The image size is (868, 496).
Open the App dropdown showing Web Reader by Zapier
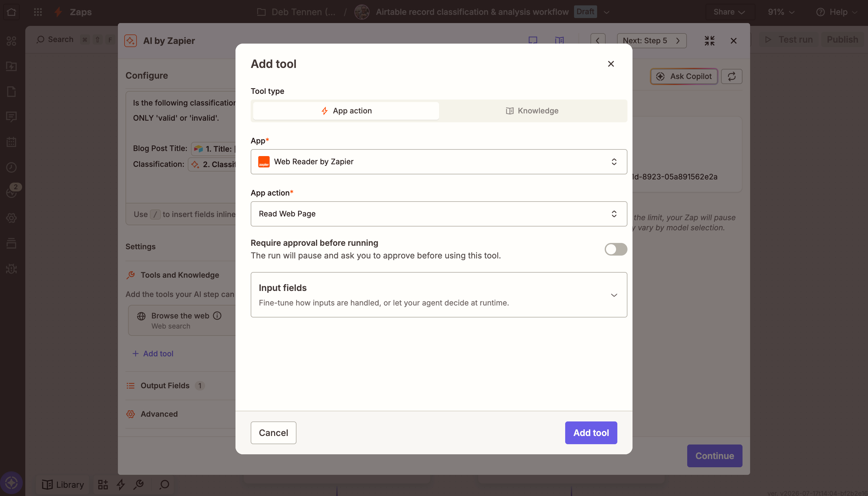pos(439,161)
